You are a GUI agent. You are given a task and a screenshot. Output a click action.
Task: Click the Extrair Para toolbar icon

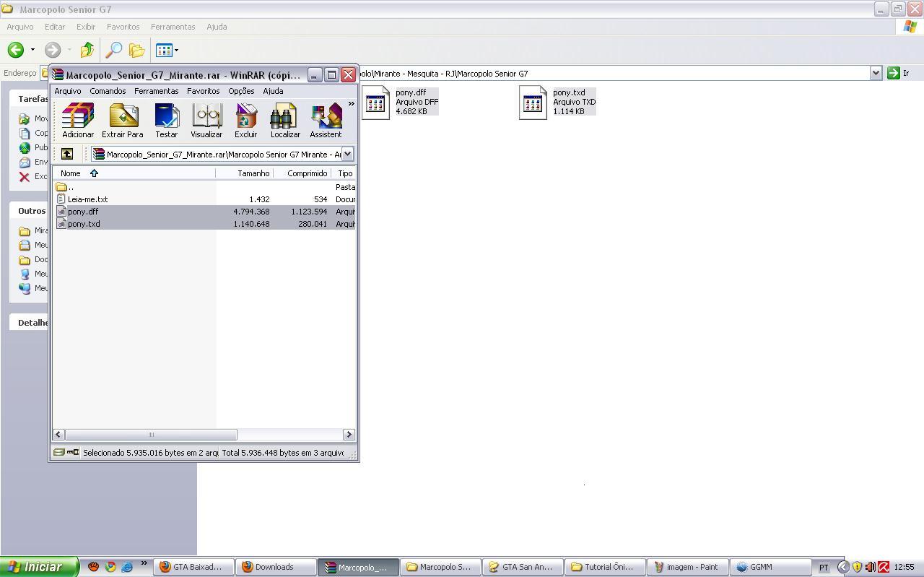(x=123, y=121)
